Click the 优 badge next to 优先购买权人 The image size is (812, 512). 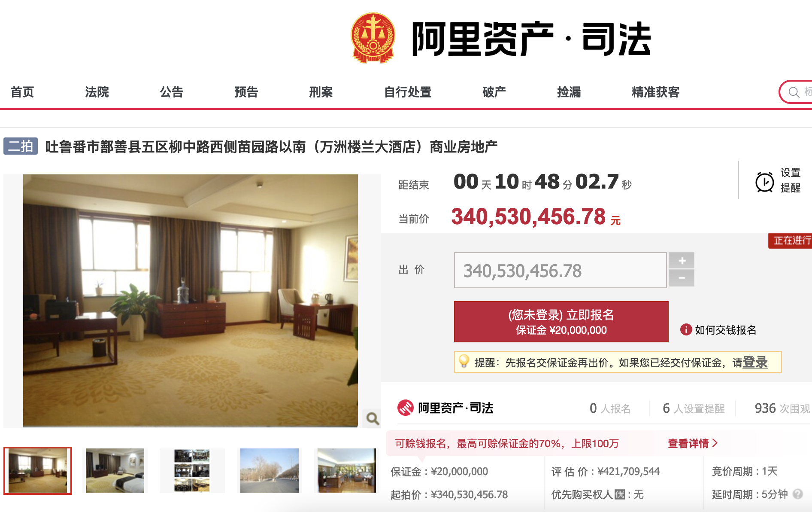(x=619, y=494)
